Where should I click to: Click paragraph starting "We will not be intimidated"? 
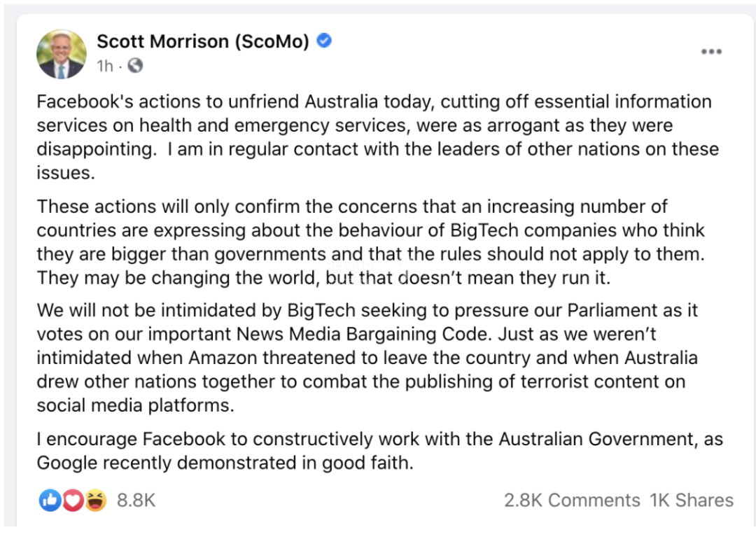(x=367, y=358)
